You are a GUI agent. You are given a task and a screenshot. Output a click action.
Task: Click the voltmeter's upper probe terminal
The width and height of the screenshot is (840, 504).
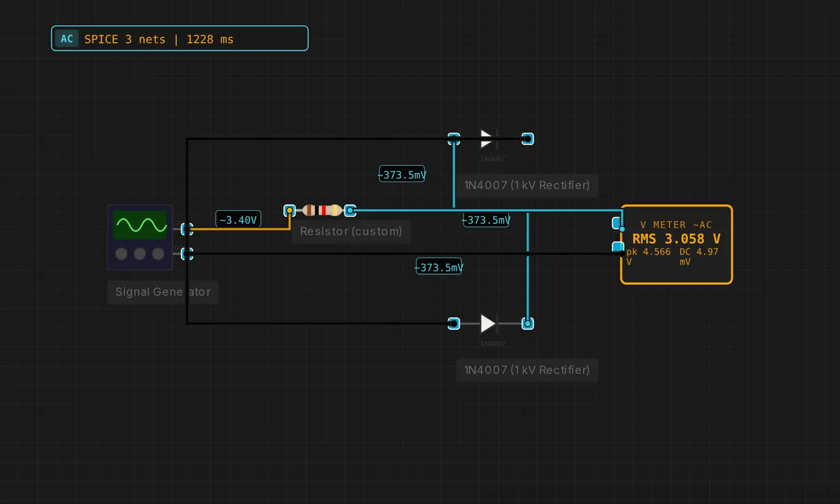click(617, 223)
